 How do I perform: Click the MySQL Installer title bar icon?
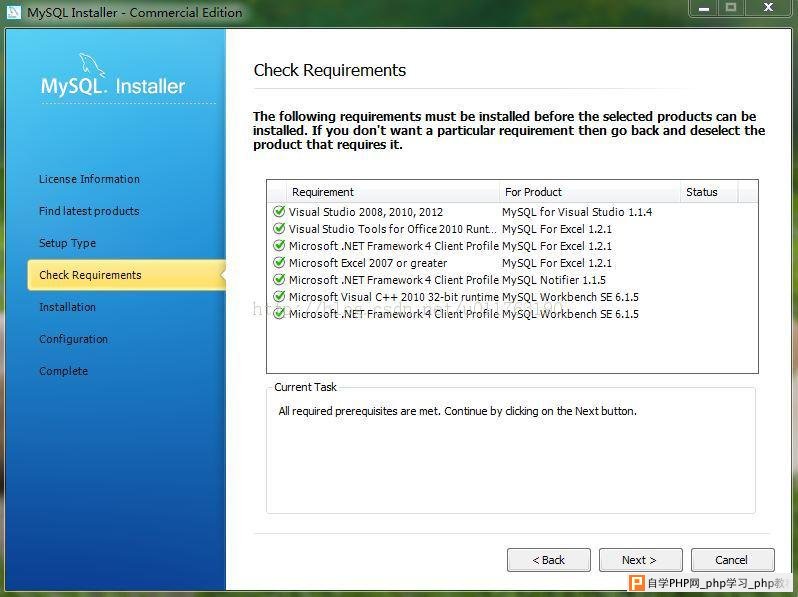(x=14, y=12)
